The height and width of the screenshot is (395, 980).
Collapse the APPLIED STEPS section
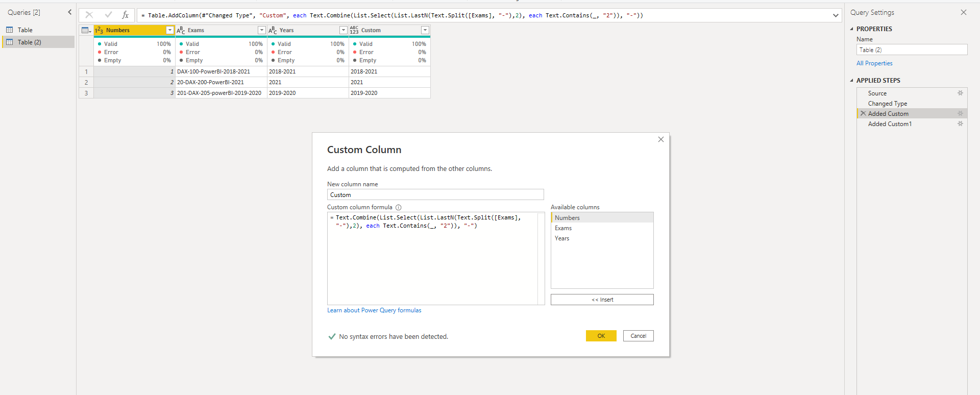tap(851, 81)
